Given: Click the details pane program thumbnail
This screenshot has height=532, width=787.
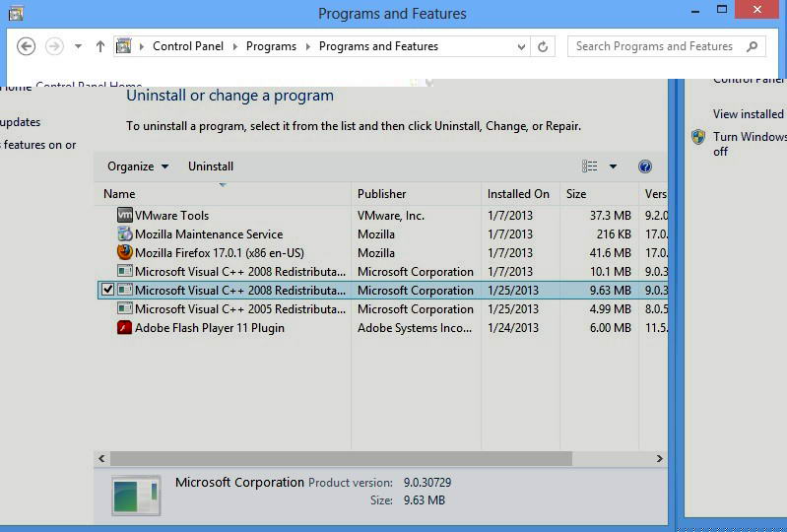Looking at the screenshot, I should [x=136, y=496].
